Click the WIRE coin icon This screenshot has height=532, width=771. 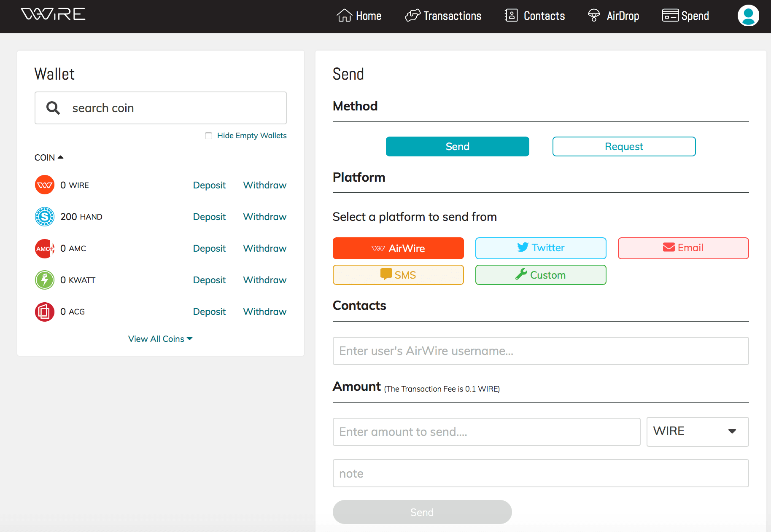(x=45, y=185)
